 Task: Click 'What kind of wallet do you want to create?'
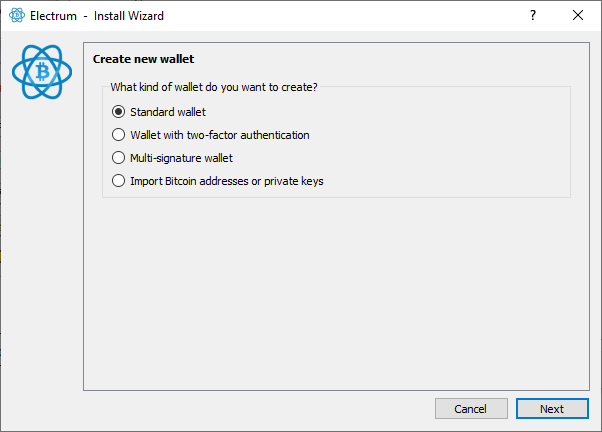214,87
